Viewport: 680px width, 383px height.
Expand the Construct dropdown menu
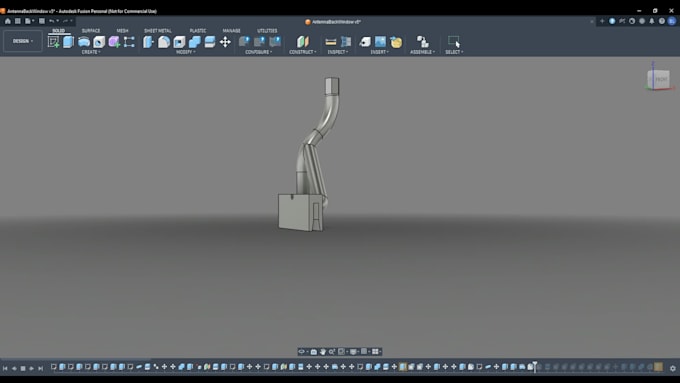pos(303,52)
